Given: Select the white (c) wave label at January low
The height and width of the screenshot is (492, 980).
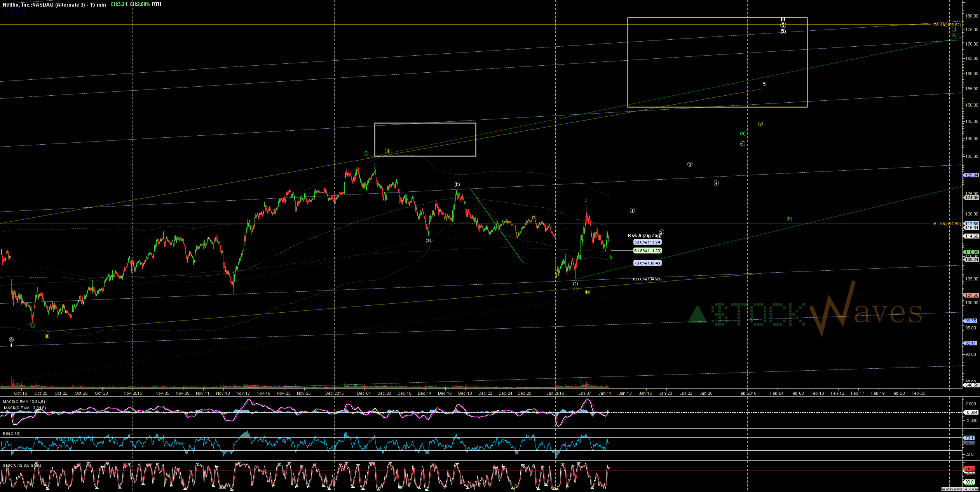Looking at the screenshot, I should point(575,284).
